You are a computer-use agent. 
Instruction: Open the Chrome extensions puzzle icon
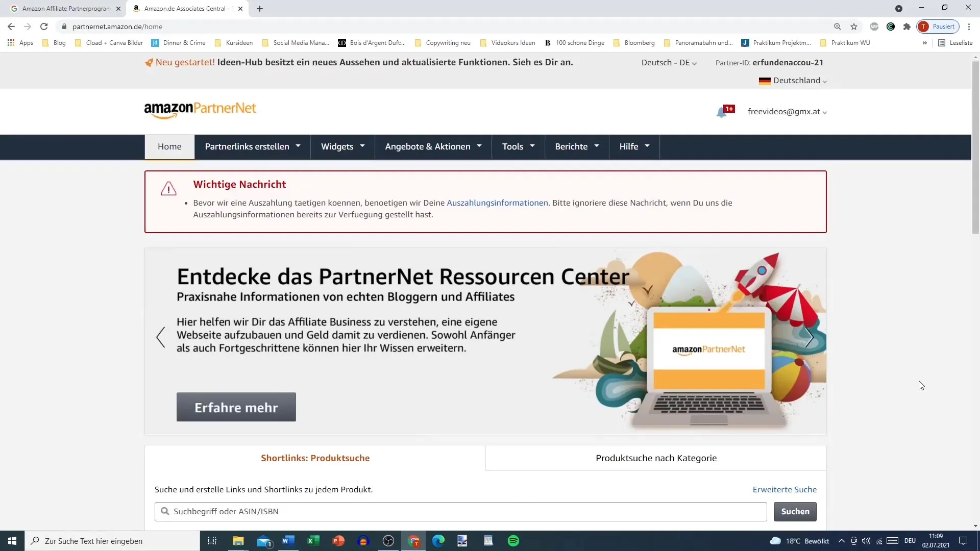(907, 27)
